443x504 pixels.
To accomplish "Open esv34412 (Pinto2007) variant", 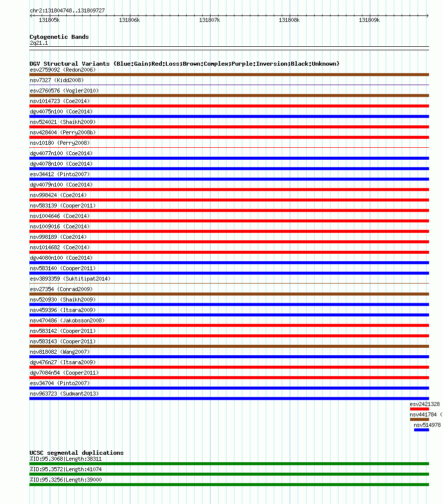I will point(60,174).
